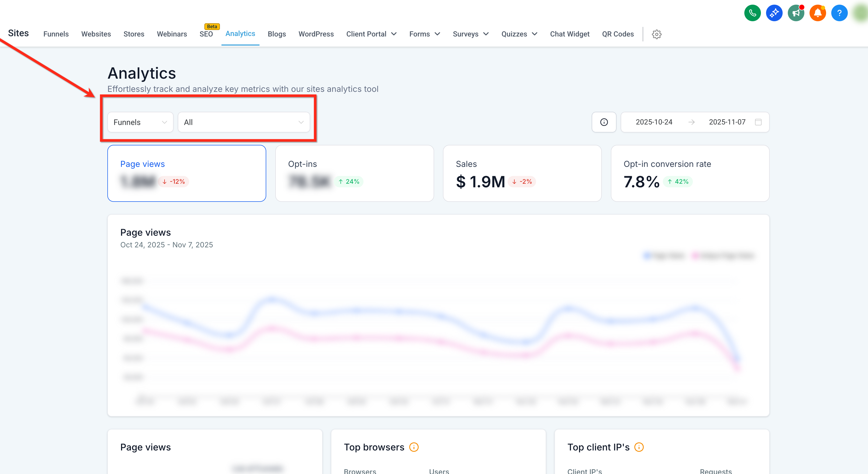Open the Sites settings gear icon
Viewport: 868px width, 474px height.
pyautogui.click(x=656, y=34)
